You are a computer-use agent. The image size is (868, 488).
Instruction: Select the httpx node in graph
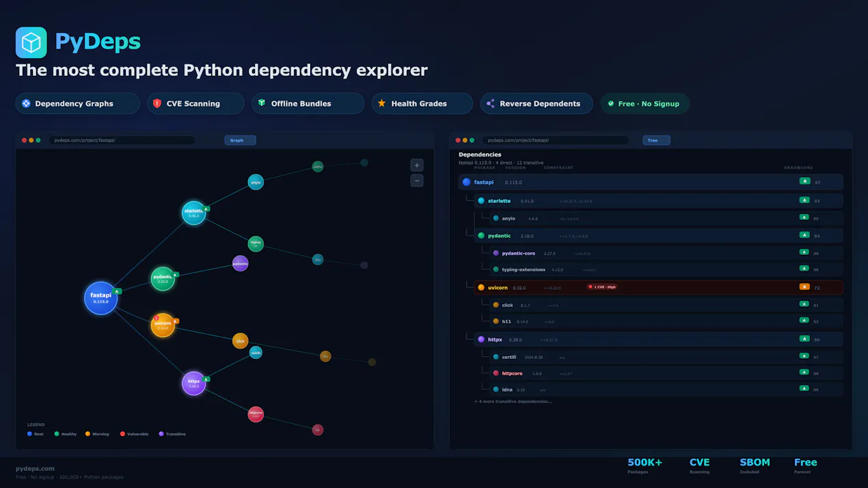tap(193, 383)
